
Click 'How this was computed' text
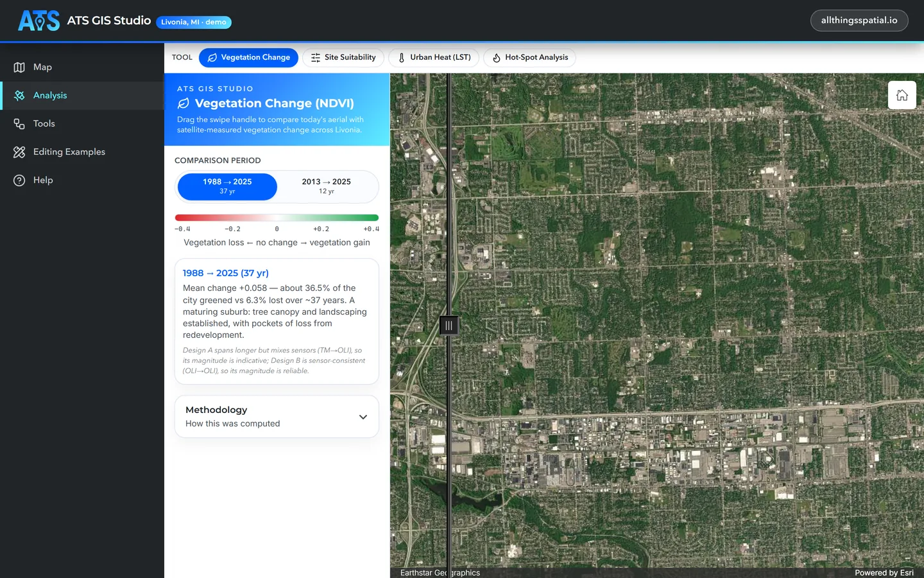coord(233,424)
